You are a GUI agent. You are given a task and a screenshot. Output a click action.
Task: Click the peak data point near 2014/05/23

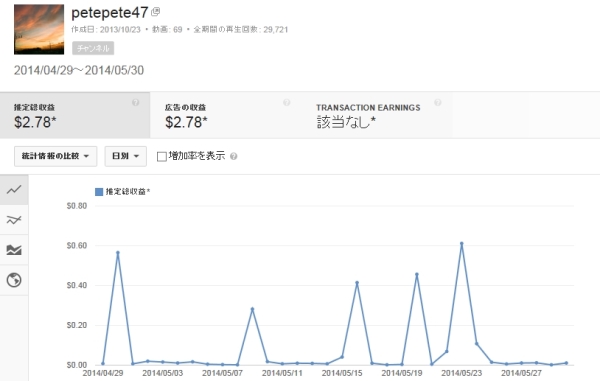(x=461, y=243)
